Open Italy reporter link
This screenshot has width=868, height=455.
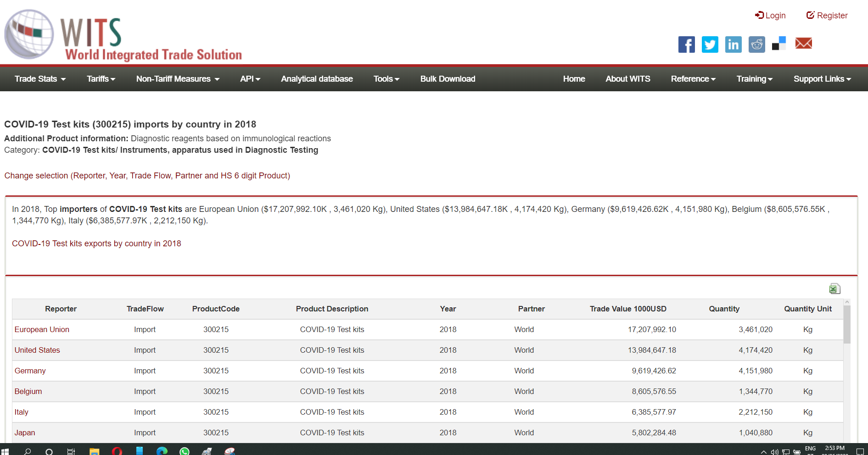[21, 412]
